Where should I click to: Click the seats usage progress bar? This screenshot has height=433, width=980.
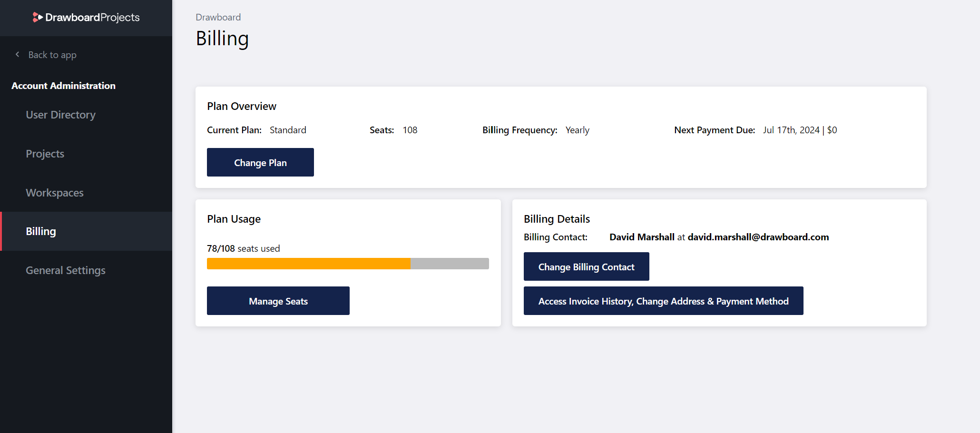pyautogui.click(x=348, y=264)
